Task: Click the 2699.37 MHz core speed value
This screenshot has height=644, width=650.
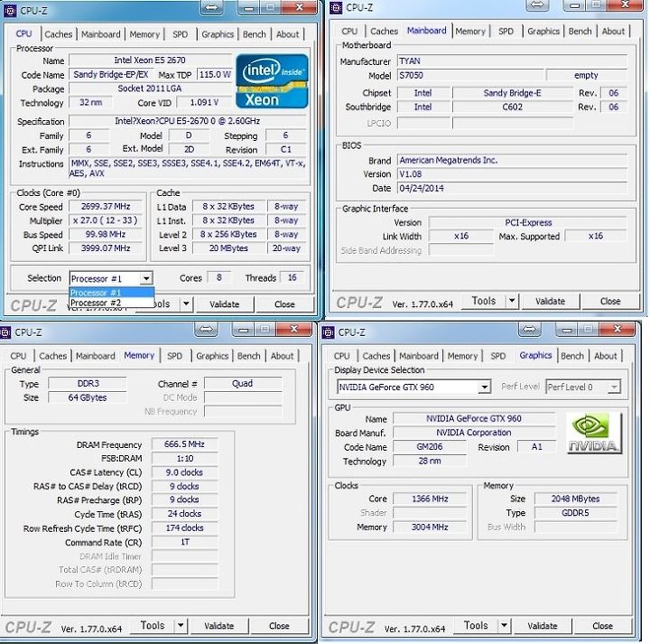Action: pos(106,207)
